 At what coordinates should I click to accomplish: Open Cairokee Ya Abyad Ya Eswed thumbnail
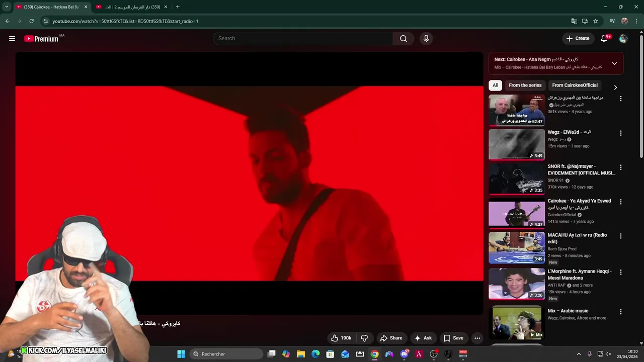(x=517, y=213)
